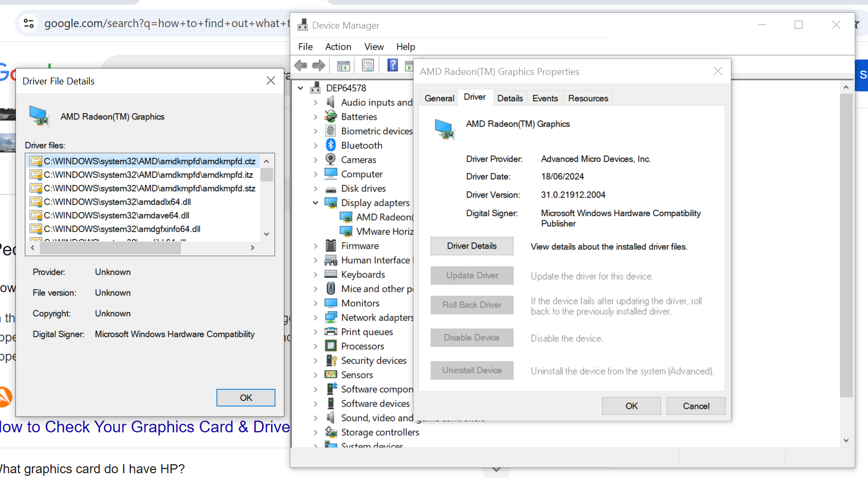This screenshot has width=868, height=478.
Task: Expand the Keyboards node
Action: click(x=316, y=275)
